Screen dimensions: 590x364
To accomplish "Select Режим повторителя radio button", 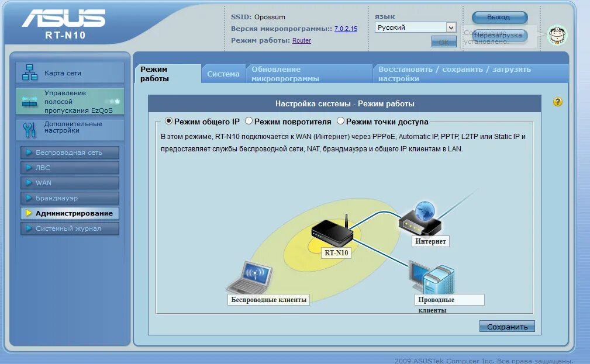I will 249,121.
